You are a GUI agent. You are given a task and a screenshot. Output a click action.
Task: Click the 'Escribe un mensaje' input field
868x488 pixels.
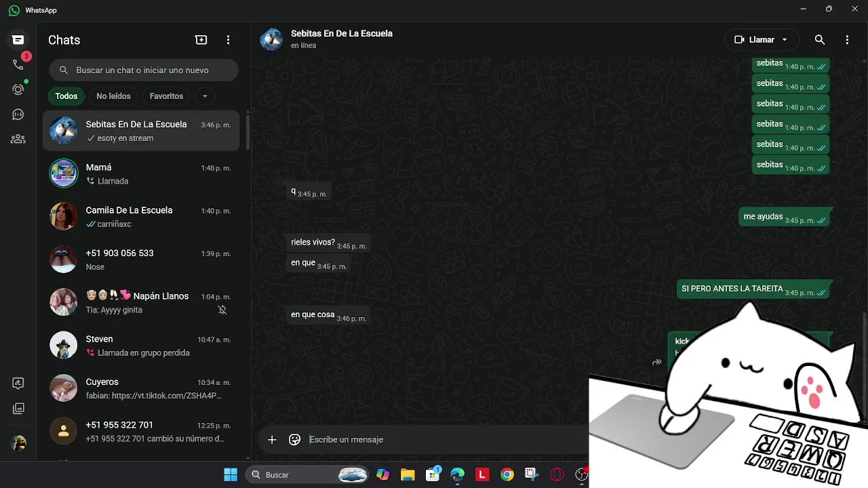(448, 440)
